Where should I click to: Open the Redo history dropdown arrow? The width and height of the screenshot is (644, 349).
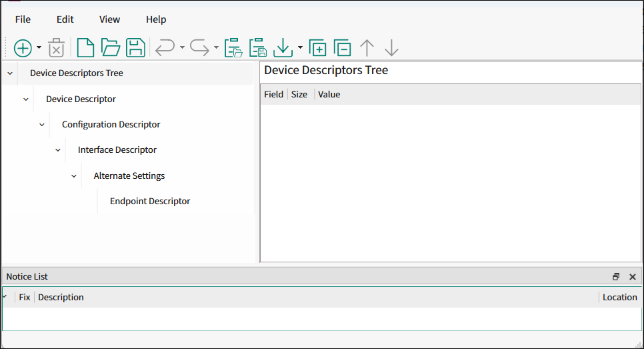tap(217, 47)
